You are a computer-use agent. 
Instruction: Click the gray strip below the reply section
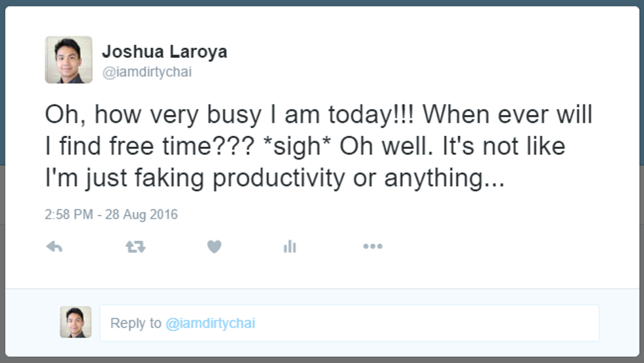click(322, 360)
